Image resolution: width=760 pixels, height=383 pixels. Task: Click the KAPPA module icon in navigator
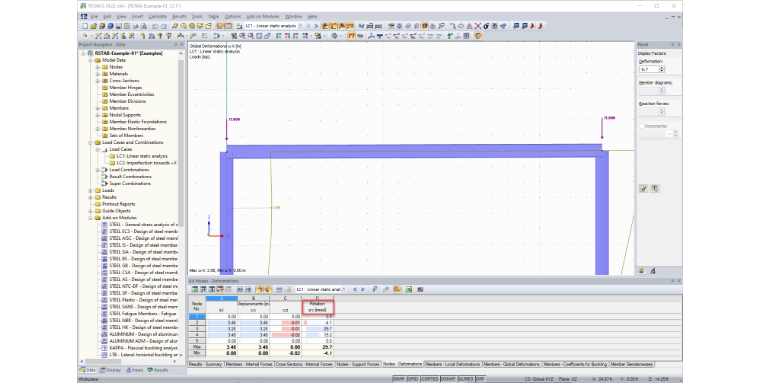[105, 348]
